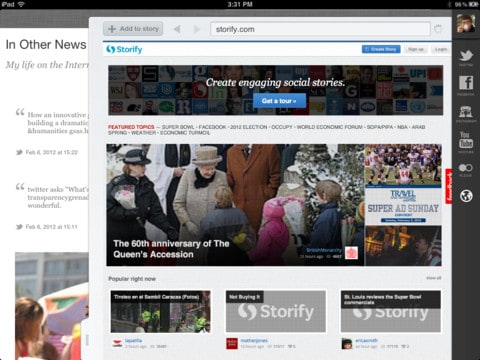Open the Super Ad Sunday story thumbnail
The height and width of the screenshot is (360, 480).
tap(403, 206)
